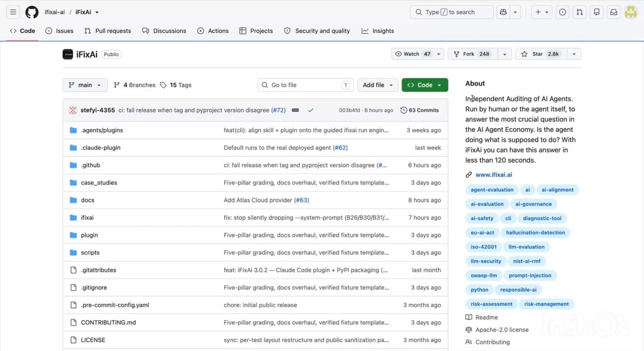Go to GitHub home via Octocat logo
The image size is (644, 351).
click(x=32, y=12)
